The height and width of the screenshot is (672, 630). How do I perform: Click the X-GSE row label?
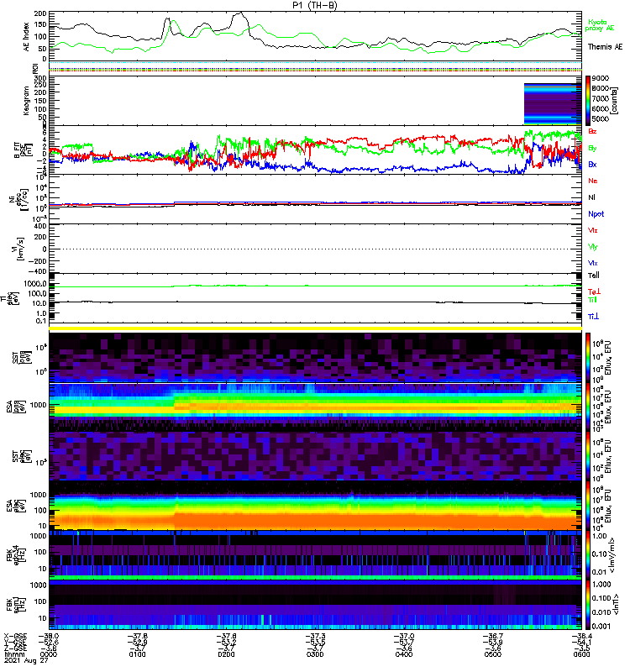15,636
